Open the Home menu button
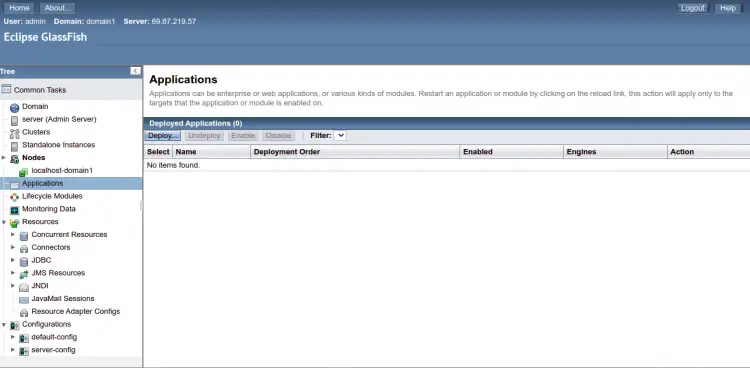750x368 pixels. 19,8
